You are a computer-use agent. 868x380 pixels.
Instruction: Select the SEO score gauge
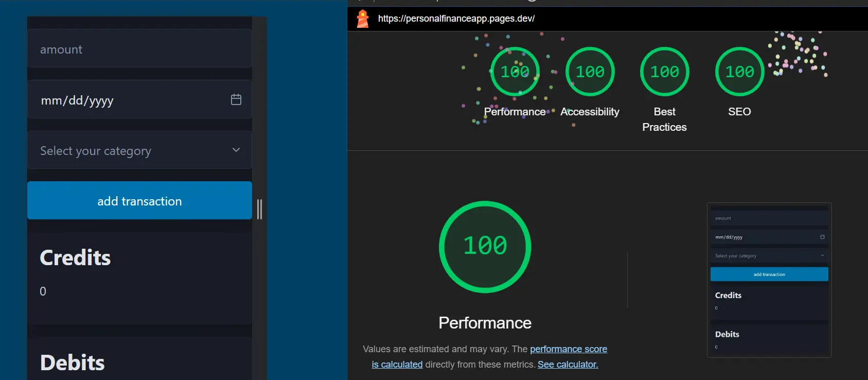coord(740,72)
